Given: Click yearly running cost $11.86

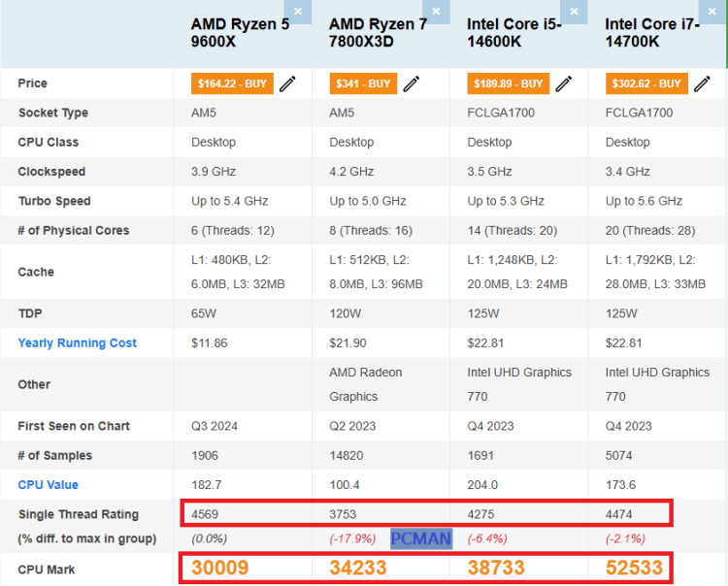Looking at the screenshot, I should coord(210,342).
